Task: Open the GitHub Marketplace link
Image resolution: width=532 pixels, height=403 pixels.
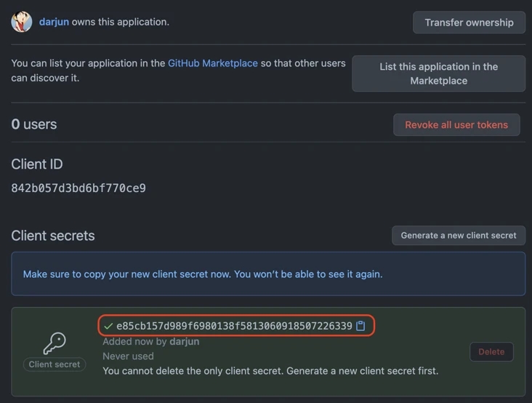Action: pyautogui.click(x=213, y=63)
